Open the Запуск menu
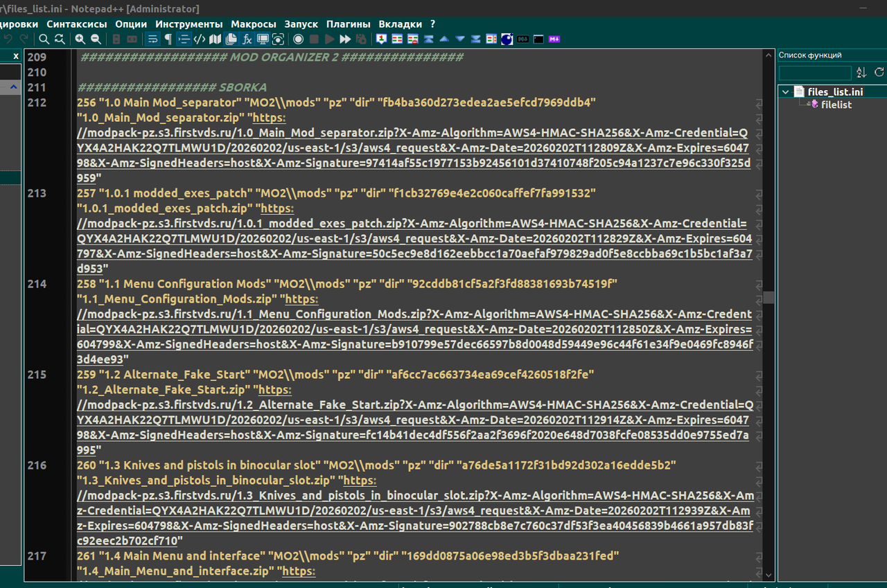887x588 pixels. point(301,24)
